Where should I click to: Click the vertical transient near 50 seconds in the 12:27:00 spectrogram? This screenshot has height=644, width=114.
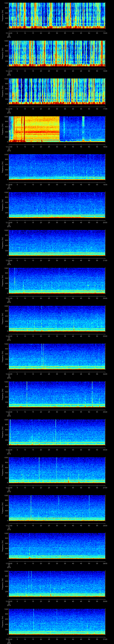[89, 506]
